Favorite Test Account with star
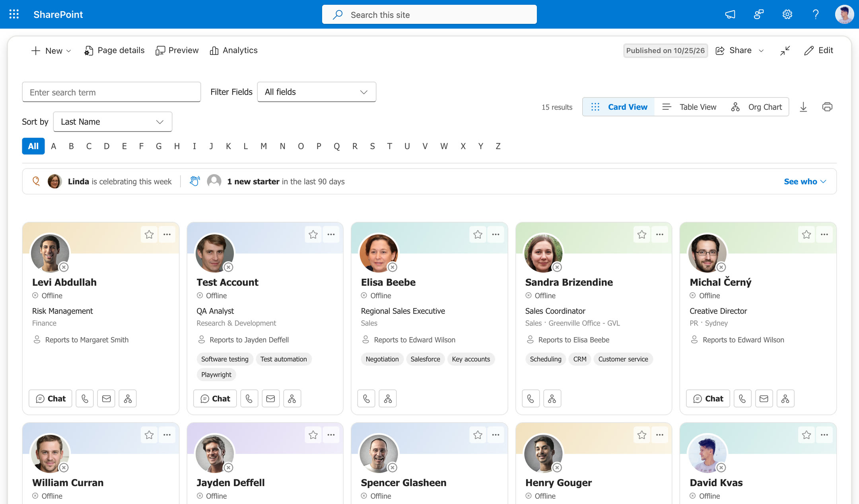This screenshot has height=504, width=859. point(313,235)
